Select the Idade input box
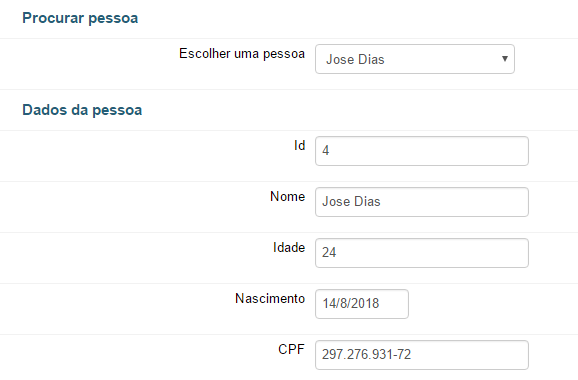 tap(422, 253)
